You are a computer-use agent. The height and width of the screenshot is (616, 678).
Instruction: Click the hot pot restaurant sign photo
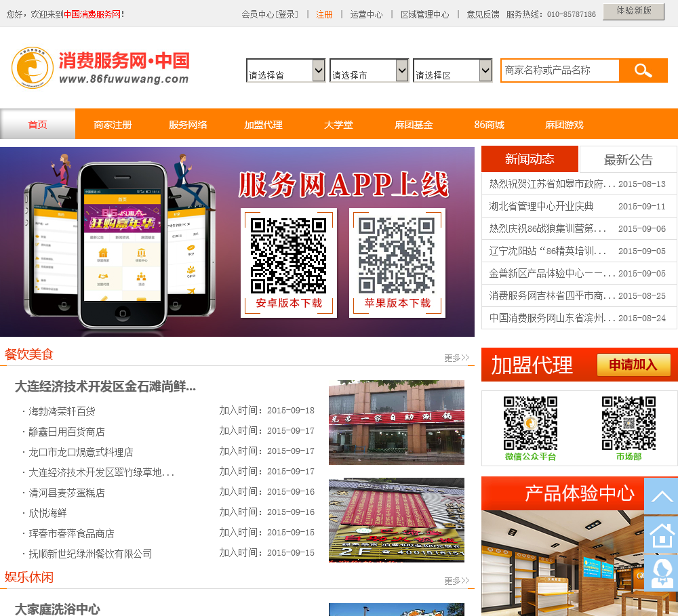397,520
